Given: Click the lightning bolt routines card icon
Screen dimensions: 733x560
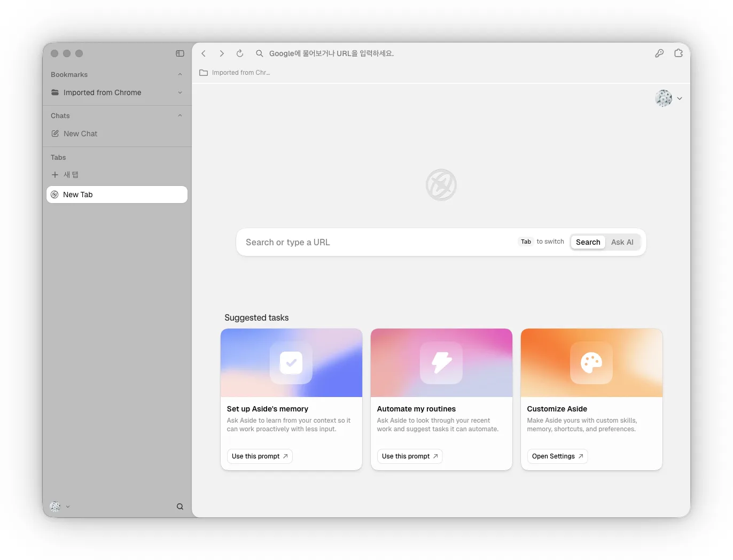Looking at the screenshot, I should click(441, 363).
